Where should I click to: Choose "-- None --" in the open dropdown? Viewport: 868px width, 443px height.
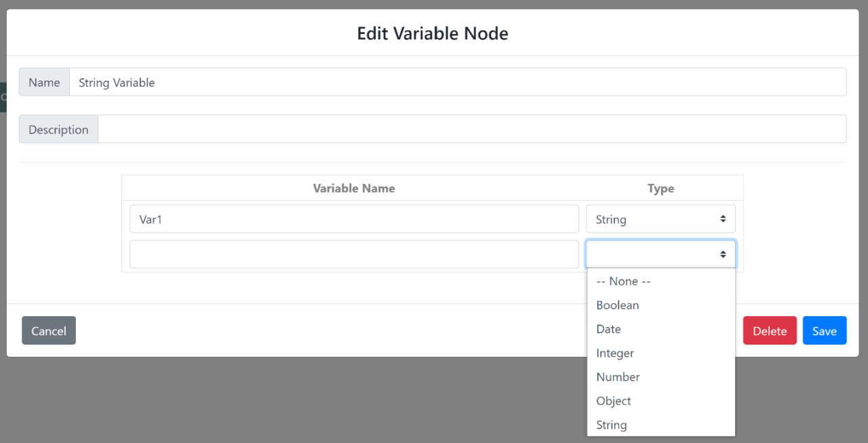(623, 281)
